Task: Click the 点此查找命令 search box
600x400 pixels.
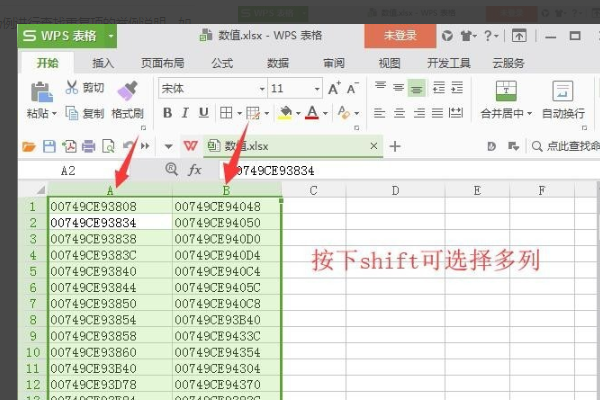Action: pyautogui.click(x=566, y=146)
